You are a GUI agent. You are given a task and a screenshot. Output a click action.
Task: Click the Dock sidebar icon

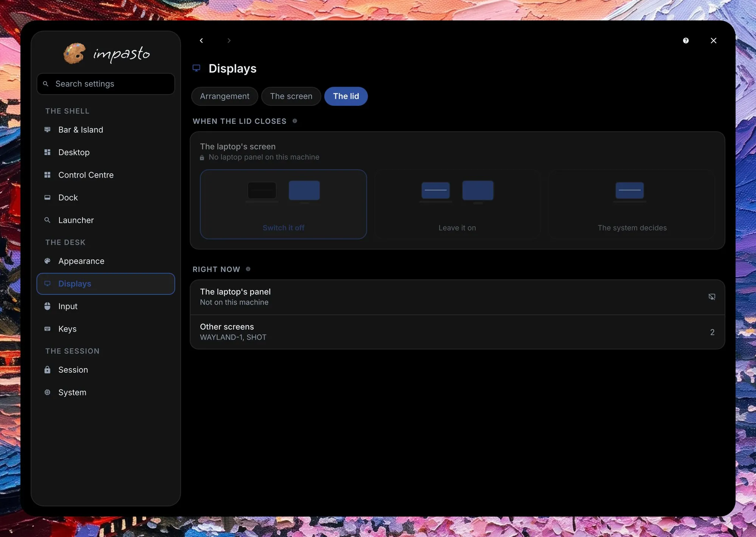47,197
